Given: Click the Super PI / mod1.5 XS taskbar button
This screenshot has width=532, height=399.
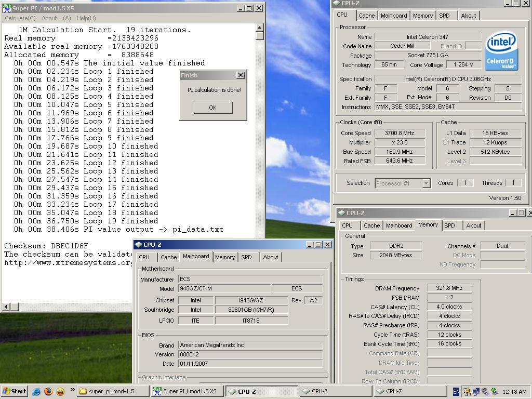Looking at the screenshot, I should pos(187,391).
